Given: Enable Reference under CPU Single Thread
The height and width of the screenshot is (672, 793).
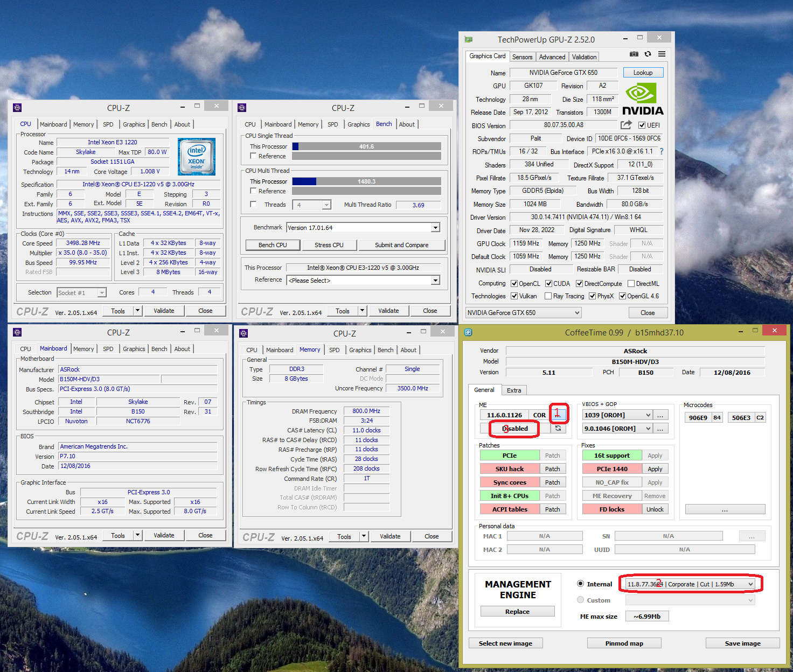Looking at the screenshot, I should click(253, 156).
